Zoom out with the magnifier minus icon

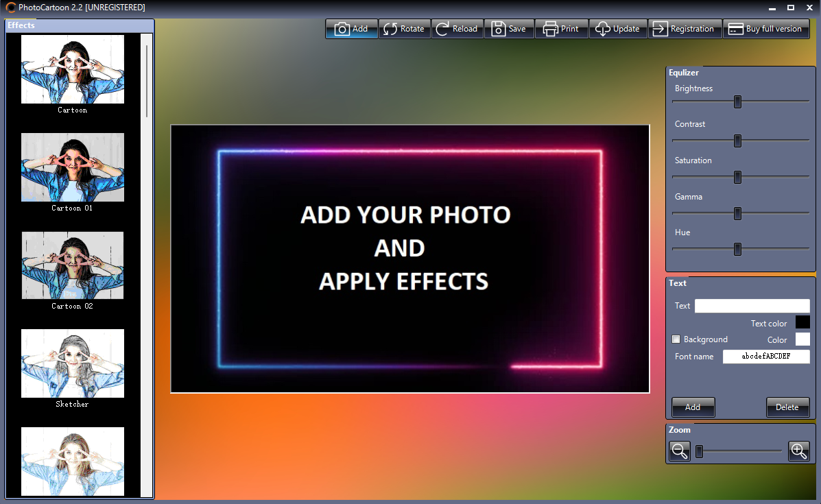[680, 451]
